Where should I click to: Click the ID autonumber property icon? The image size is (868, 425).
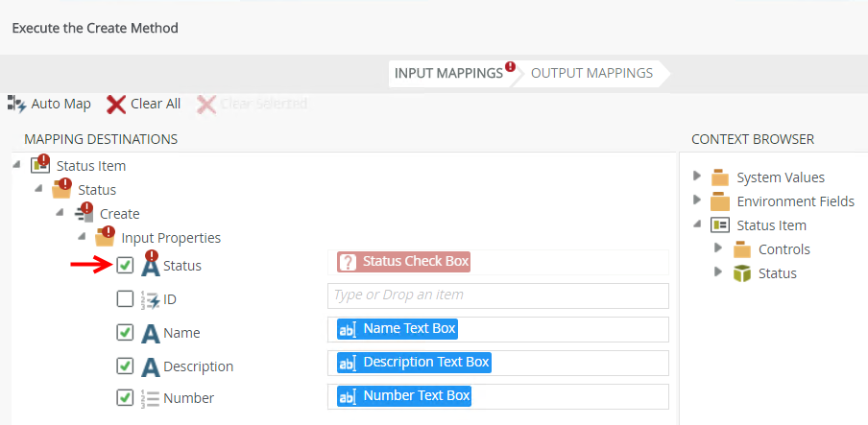click(150, 299)
